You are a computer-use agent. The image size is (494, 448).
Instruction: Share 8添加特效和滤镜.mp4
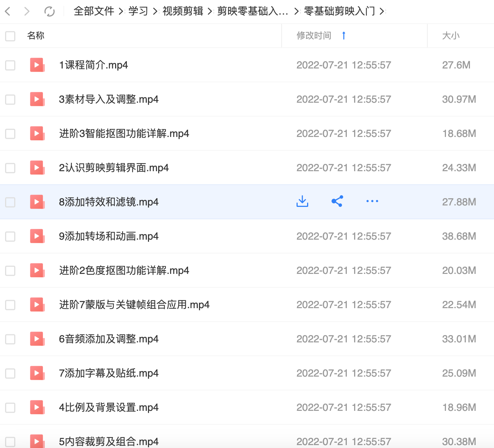click(337, 201)
